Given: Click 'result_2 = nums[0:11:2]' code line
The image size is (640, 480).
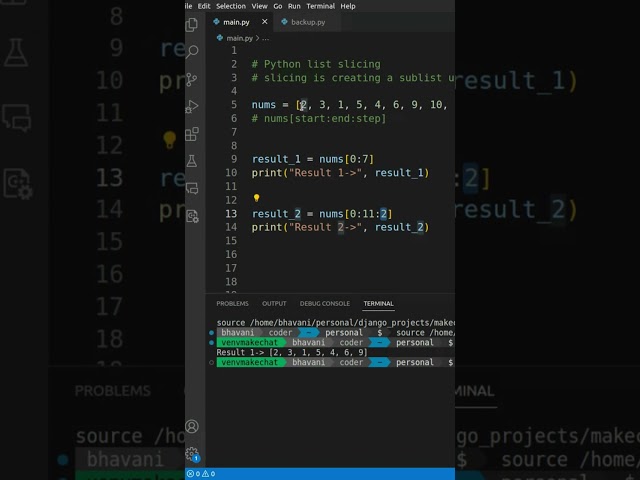Looking at the screenshot, I should (x=322, y=213).
